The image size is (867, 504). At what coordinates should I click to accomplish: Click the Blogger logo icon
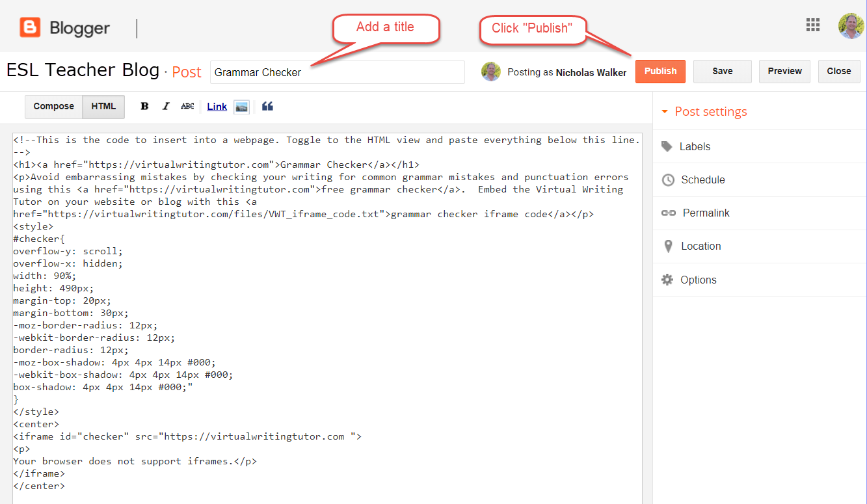tap(30, 27)
